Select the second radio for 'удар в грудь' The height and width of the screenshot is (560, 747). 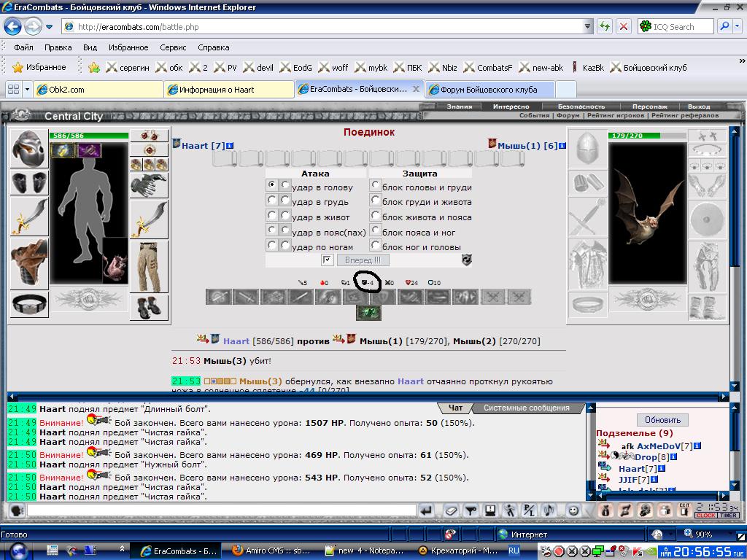point(285,200)
